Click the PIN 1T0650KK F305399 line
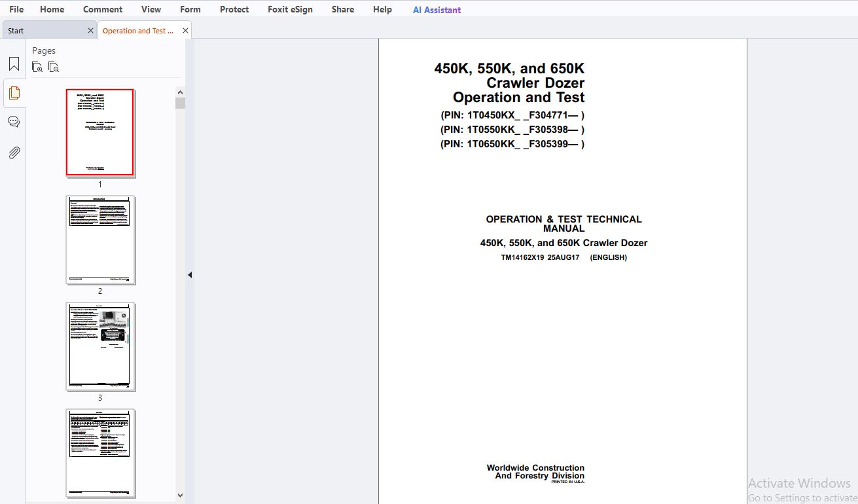The width and height of the screenshot is (858, 504). (x=512, y=144)
